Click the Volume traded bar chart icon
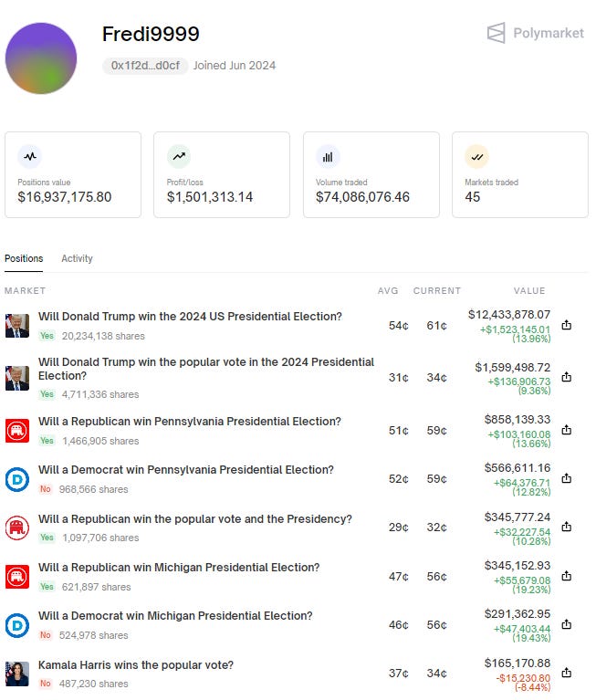The image size is (596, 700). tap(329, 157)
